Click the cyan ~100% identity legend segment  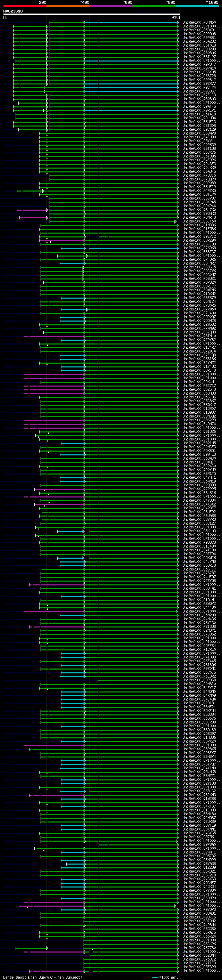pos(197,6)
